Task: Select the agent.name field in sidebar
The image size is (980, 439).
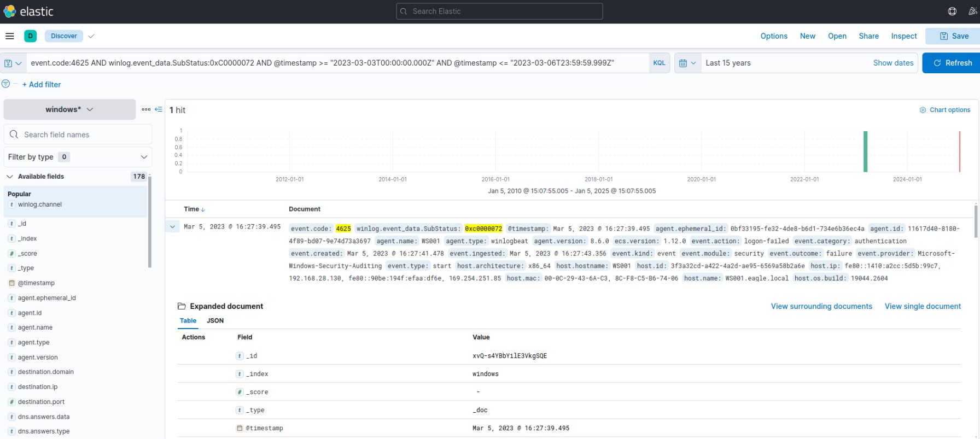Action: coord(35,327)
